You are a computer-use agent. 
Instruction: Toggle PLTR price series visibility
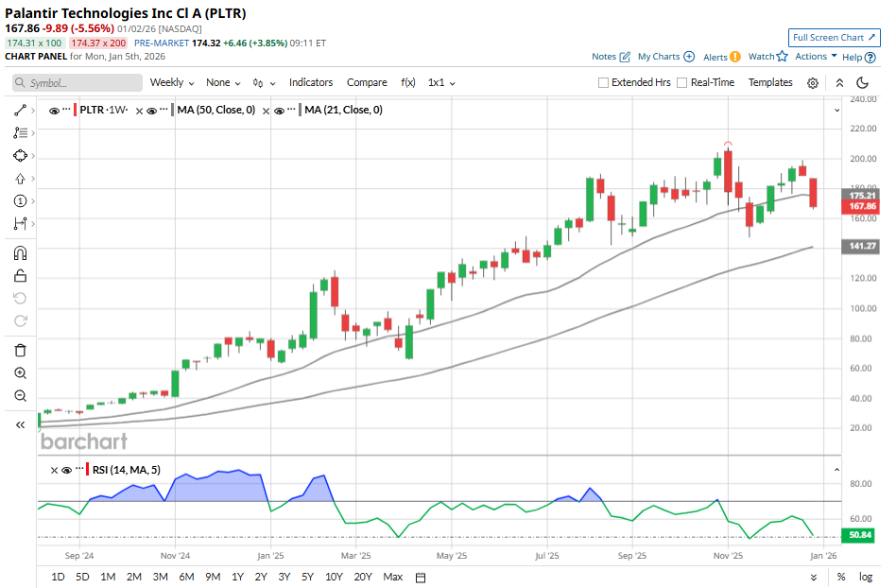pos(54,111)
